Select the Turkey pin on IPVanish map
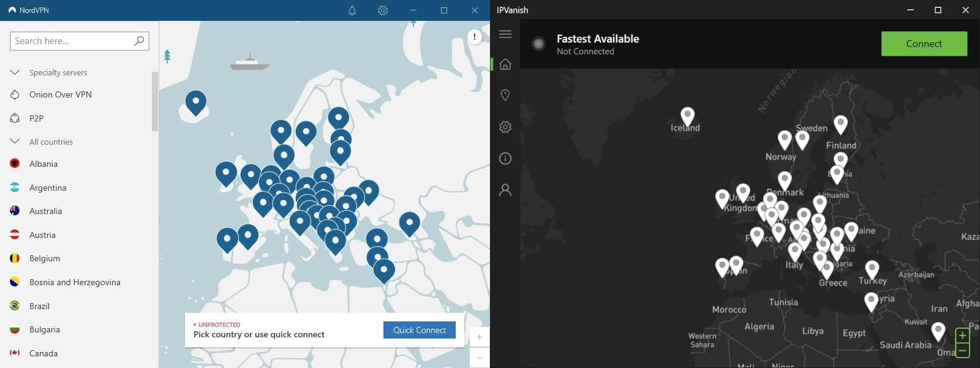Viewport: 980px width, 368px height. 872,270
